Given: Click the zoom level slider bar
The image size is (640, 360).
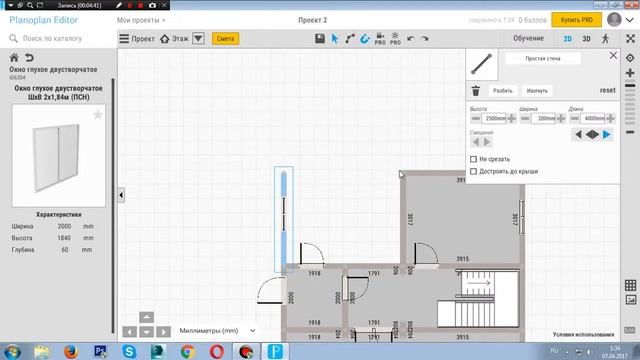Looking at the screenshot, I should click(630, 103).
